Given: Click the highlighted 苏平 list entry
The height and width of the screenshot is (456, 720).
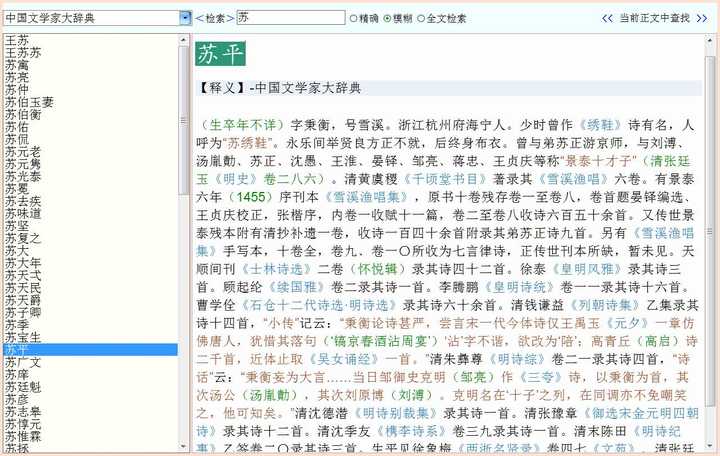Looking at the screenshot, I should tap(90, 350).
